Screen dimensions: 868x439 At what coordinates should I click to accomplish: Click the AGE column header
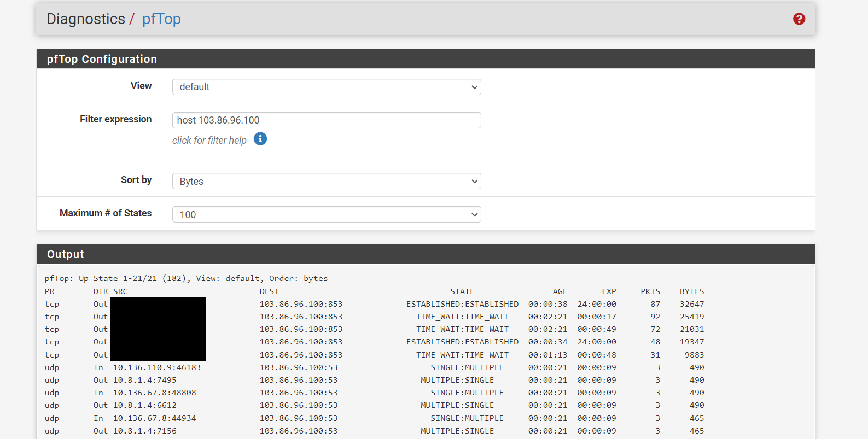point(560,291)
